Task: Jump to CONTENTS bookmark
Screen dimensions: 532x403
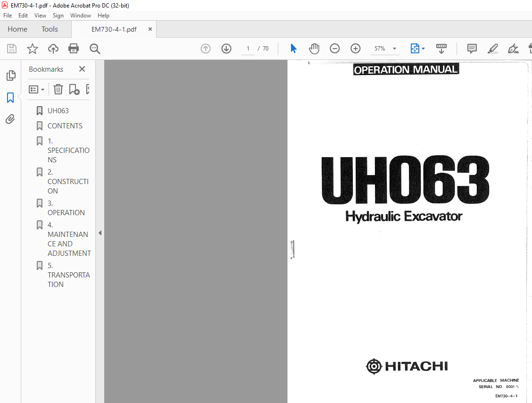Action: tap(65, 126)
